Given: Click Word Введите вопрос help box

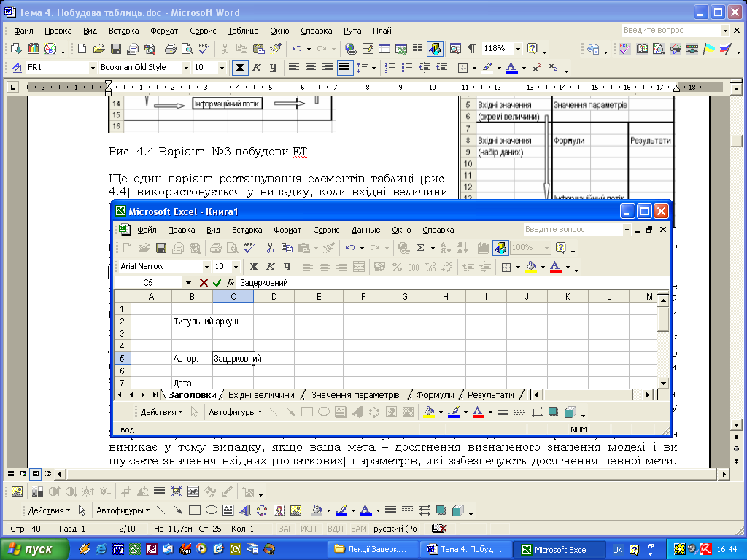Looking at the screenshot, I should (671, 30).
